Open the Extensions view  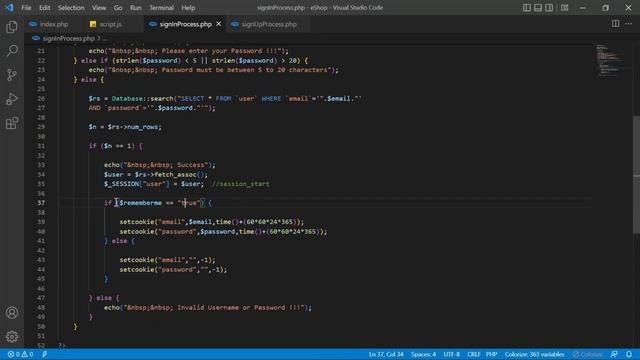coord(12,123)
